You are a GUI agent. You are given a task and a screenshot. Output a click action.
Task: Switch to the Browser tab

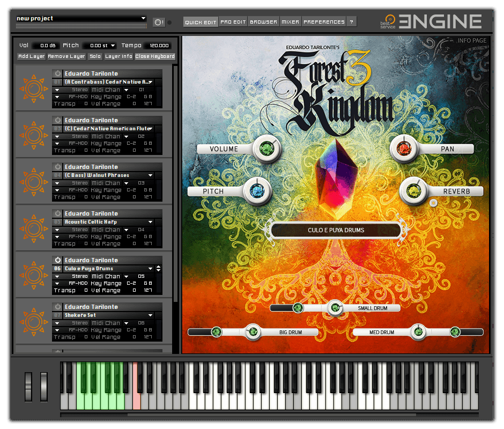[x=264, y=22]
